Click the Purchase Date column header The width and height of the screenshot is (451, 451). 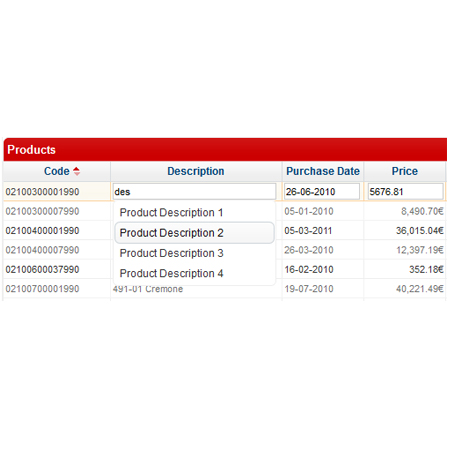323,171
